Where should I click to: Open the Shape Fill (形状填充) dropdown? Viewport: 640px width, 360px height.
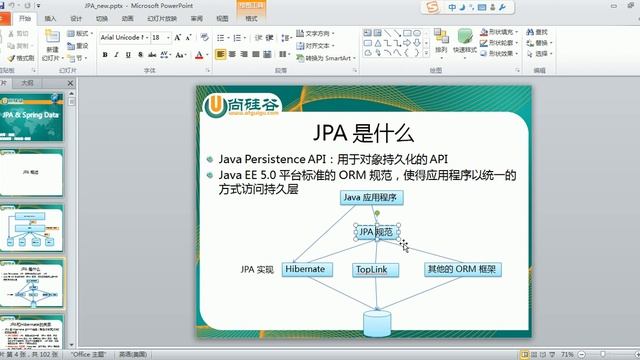click(499, 32)
